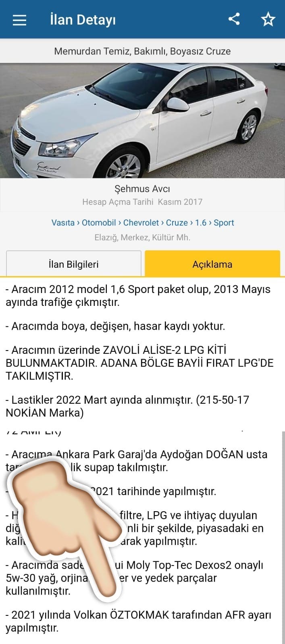Go to the Otomobil breadcrumb
285x644 pixels.
(x=99, y=223)
